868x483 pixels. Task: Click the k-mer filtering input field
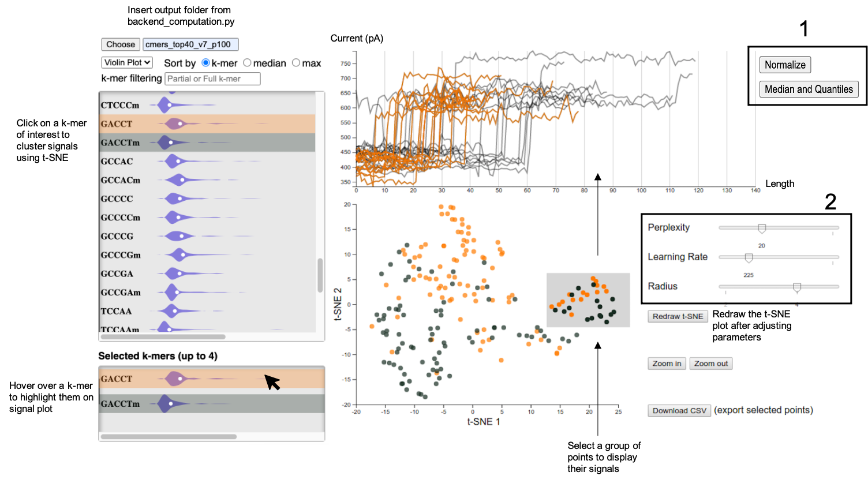[212, 78]
